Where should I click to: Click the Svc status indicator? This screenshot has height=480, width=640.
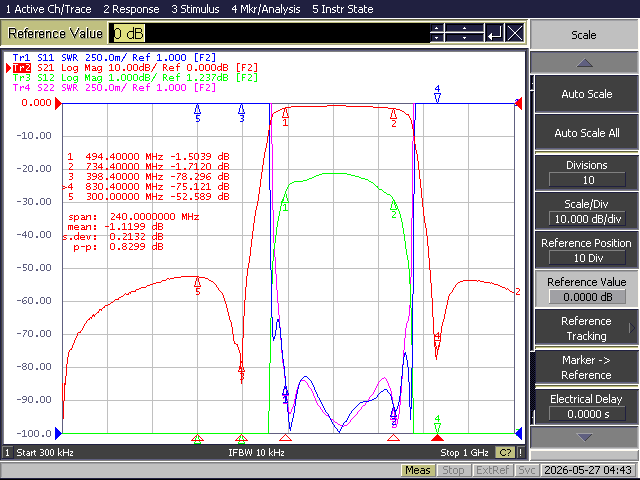pos(527,471)
